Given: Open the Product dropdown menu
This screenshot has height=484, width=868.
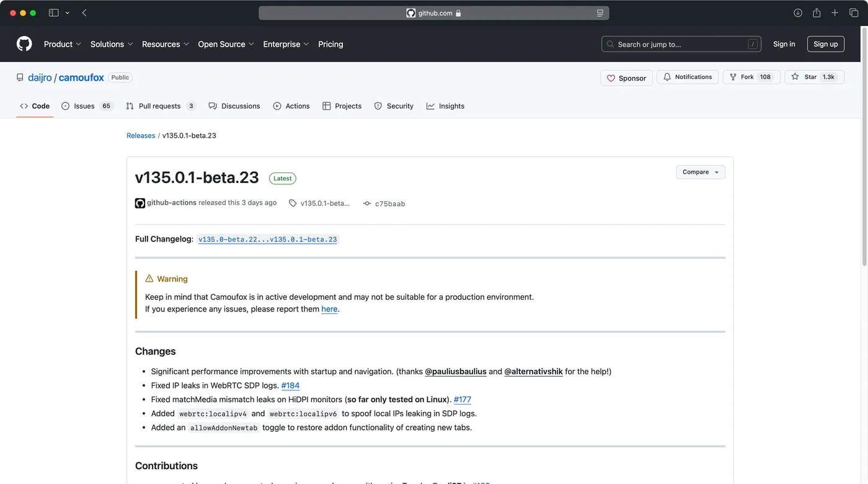Looking at the screenshot, I should (62, 44).
